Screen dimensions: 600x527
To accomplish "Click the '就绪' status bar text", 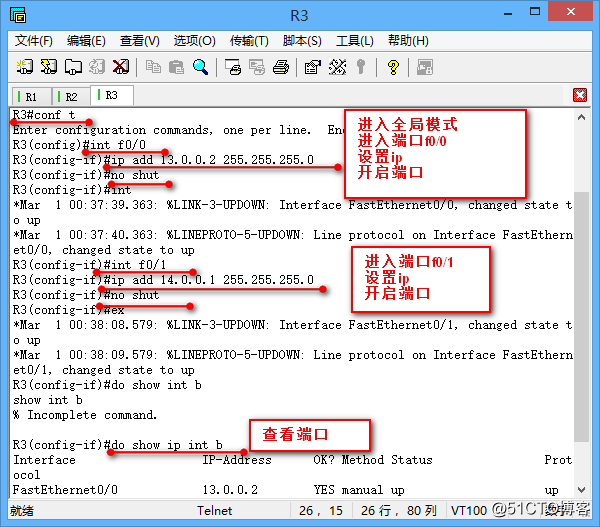I will (22, 511).
